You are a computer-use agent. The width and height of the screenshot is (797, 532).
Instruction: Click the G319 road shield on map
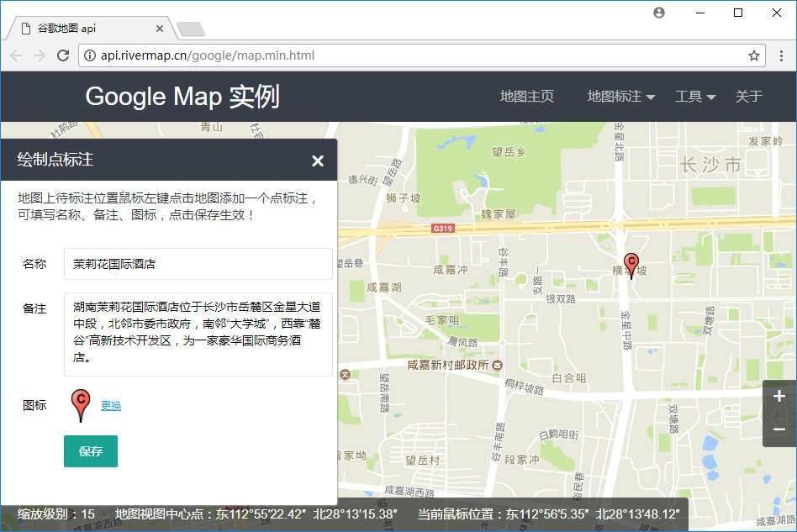[x=443, y=229]
